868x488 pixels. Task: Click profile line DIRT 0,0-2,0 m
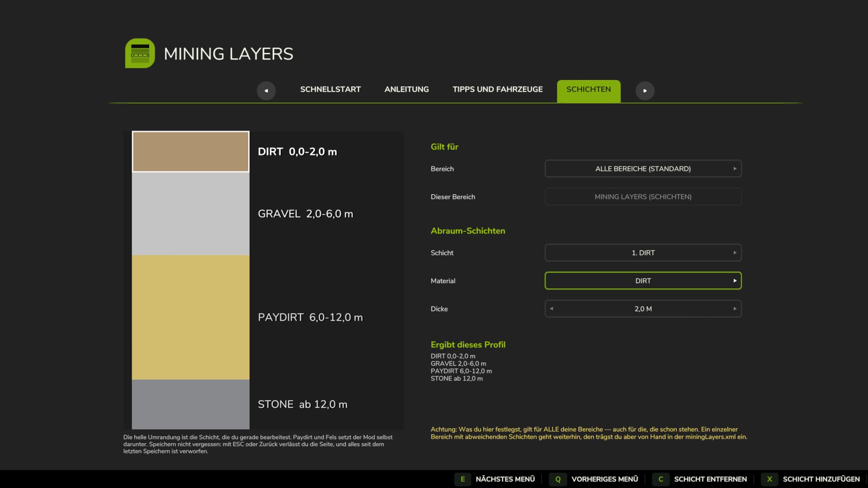pyautogui.click(x=453, y=356)
